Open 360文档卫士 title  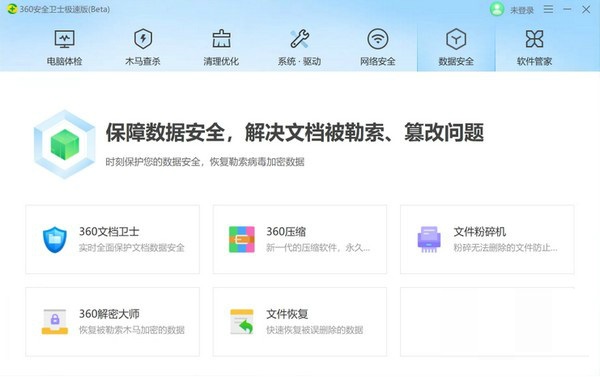click(x=109, y=232)
